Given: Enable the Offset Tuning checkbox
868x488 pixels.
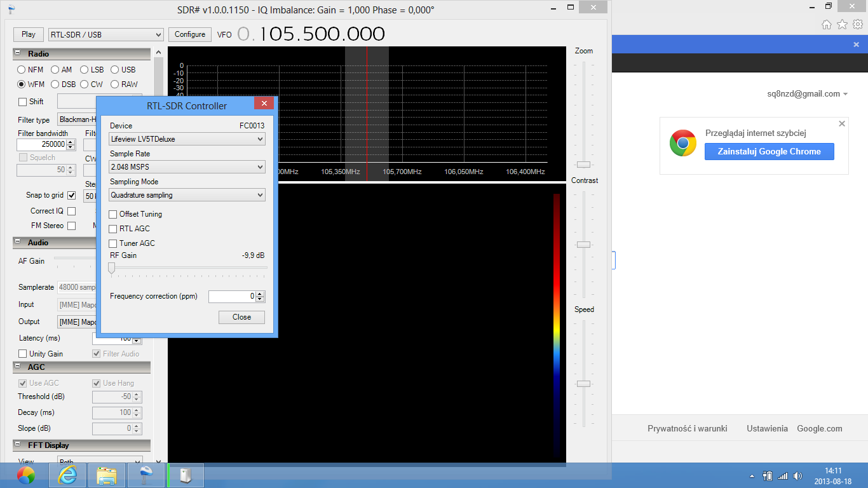Looking at the screenshot, I should tap(113, 214).
